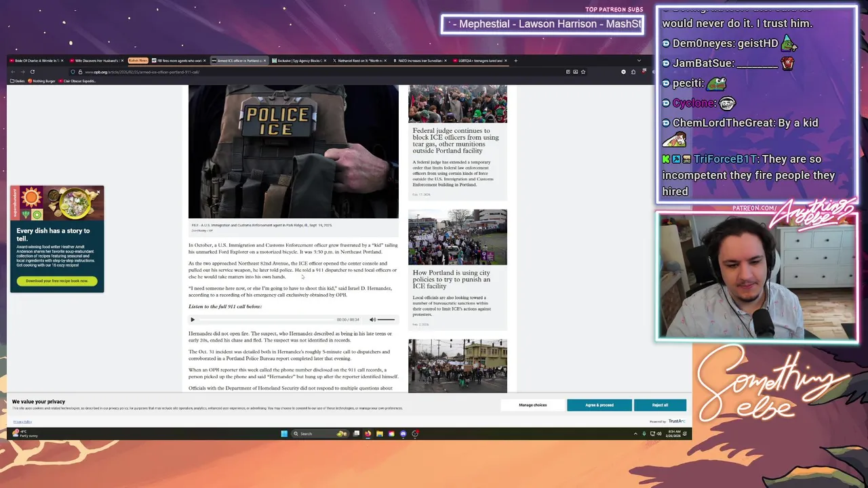Show hidden system tray icons
Screen dimensions: 868x488
click(x=635, y=434)
